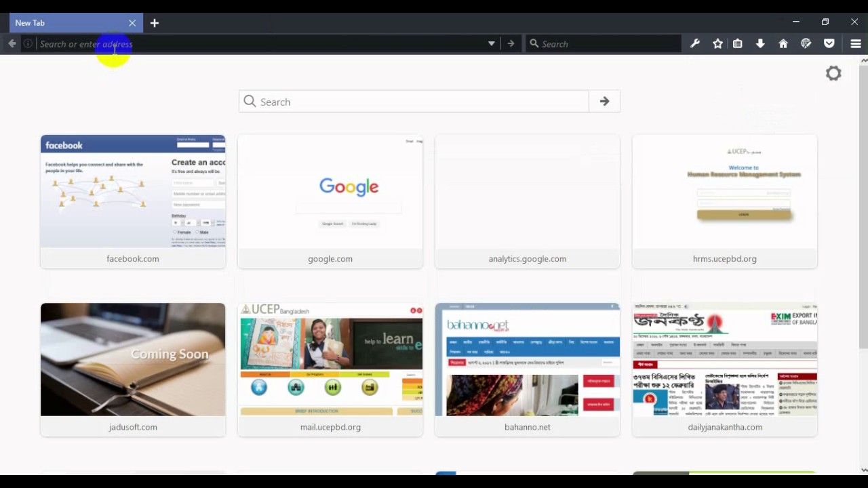This screenshot has width=868, height=488.
Task: Open the bahanno.net tile
Action: click(528, 370)
